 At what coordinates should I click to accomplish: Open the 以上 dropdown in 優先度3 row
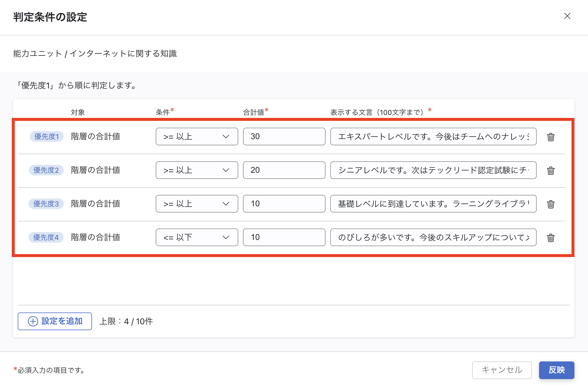tap(197, 204)
